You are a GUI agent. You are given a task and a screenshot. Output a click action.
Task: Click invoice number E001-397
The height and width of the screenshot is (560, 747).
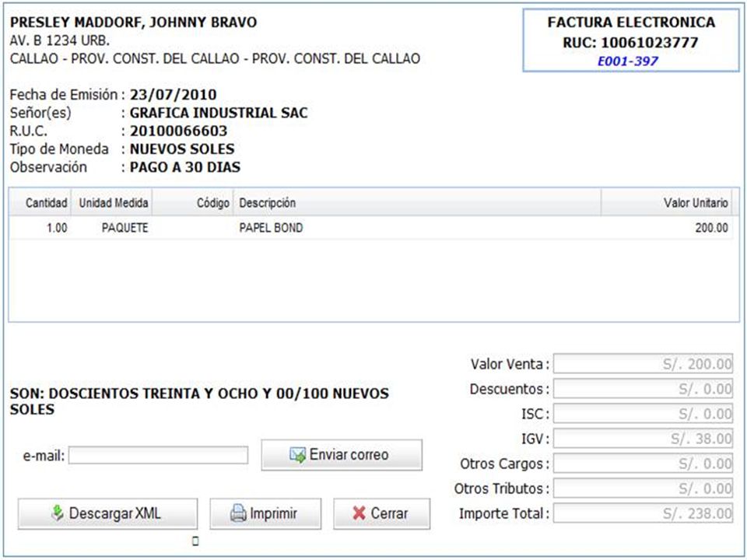coord(628,61)
